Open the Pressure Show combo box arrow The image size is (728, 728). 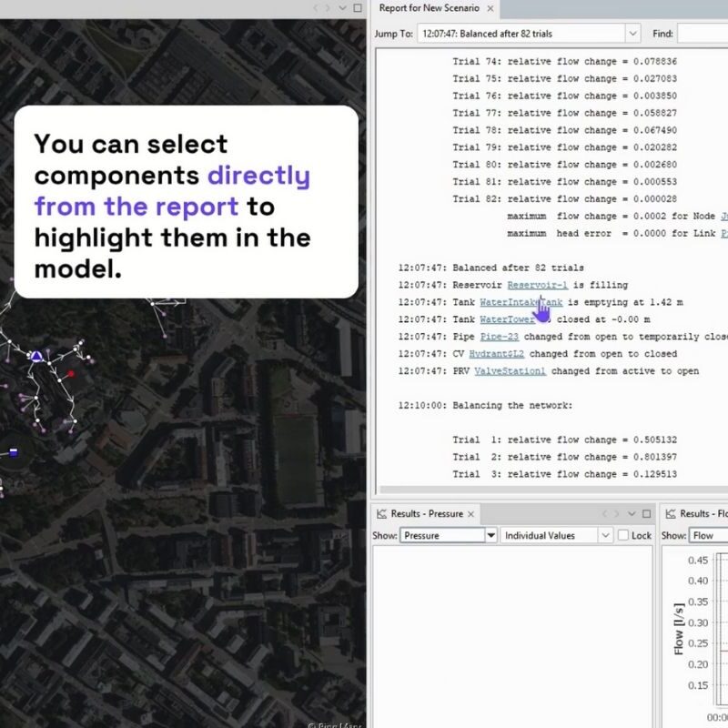point(491,535)
